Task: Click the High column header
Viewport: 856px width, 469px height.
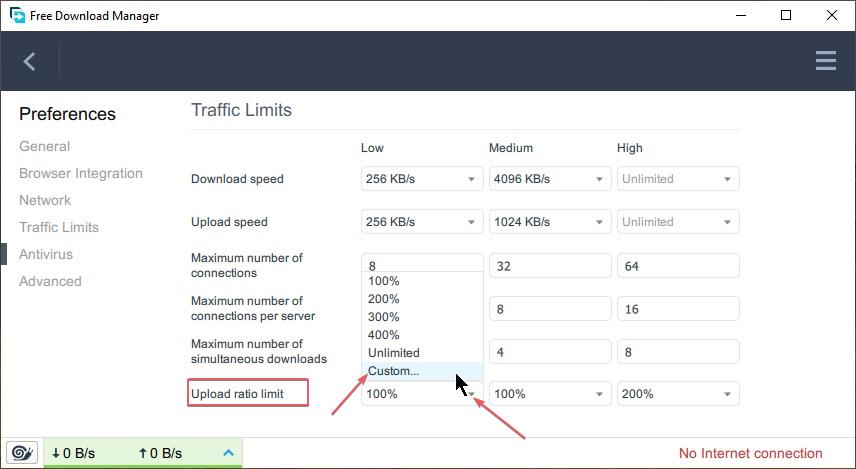Action: pyautogui.click(x=629, y=148)
